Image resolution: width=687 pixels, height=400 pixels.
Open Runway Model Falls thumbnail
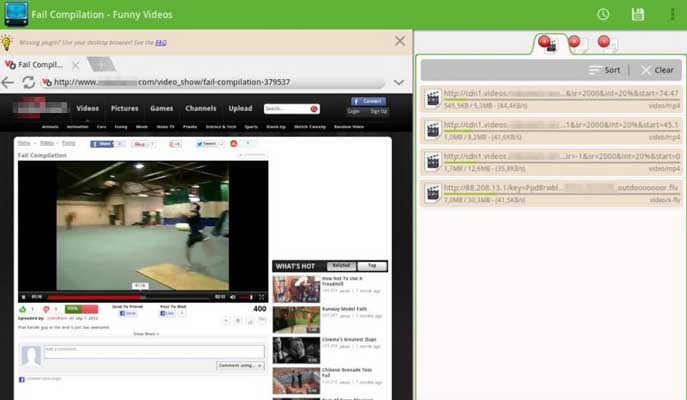pyautogui.click(x=296, y=320)
